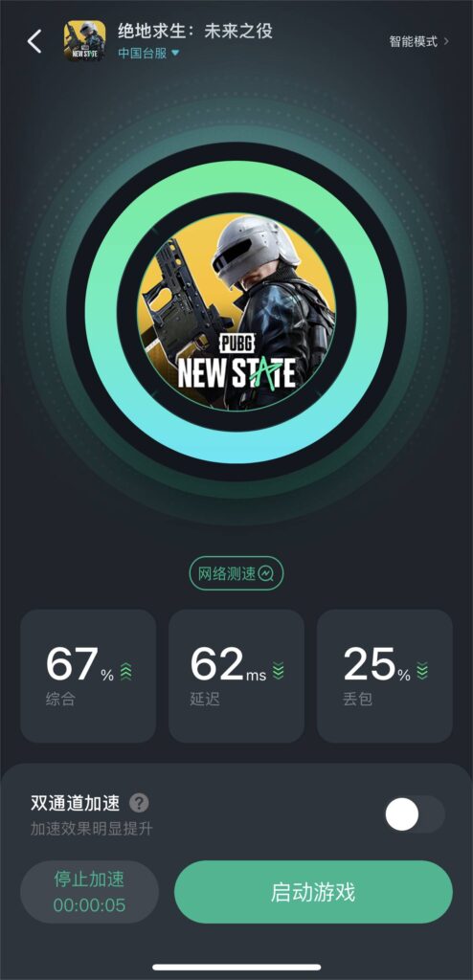Tap the PUBG New State app icon in the header

click(84, 40)
